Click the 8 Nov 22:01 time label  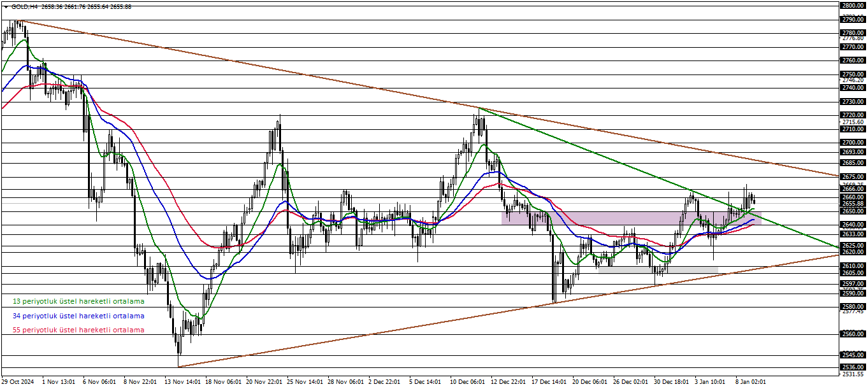[140, 382]
